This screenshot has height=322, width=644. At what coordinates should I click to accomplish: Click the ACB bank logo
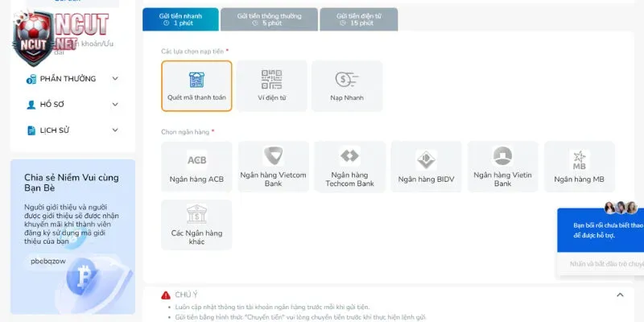coord(196,159)
